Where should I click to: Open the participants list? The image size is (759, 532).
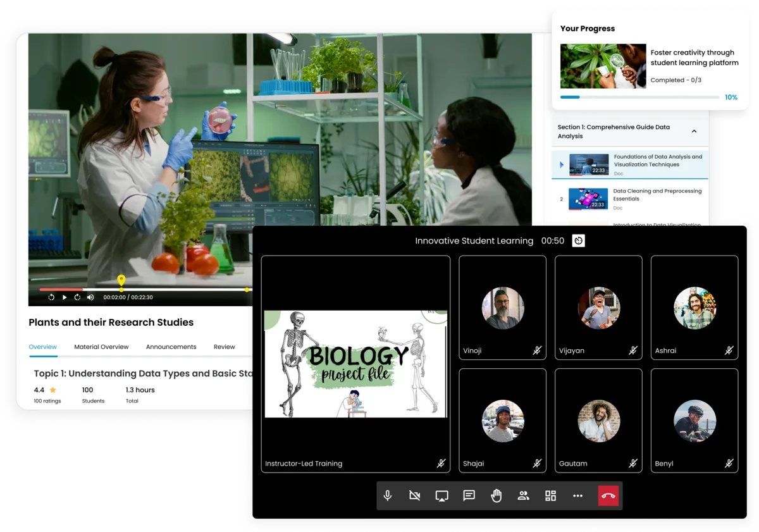523,496
